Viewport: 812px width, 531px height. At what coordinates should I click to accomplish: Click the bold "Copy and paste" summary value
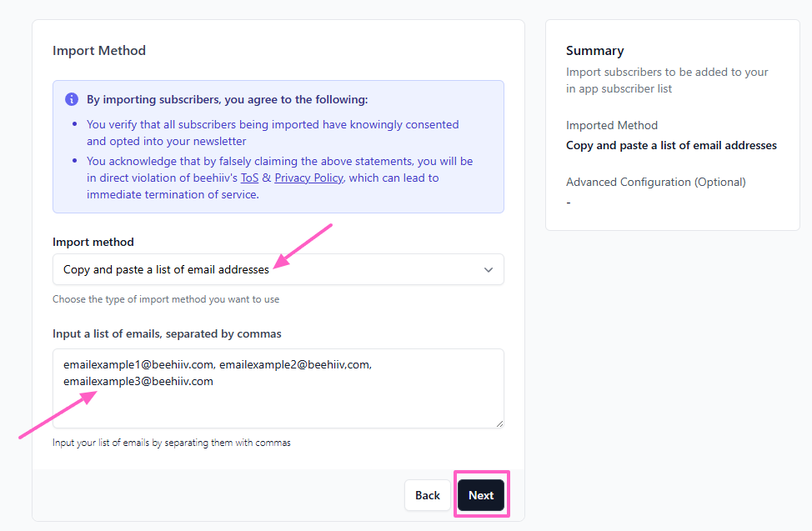click(x=671, y=145)
